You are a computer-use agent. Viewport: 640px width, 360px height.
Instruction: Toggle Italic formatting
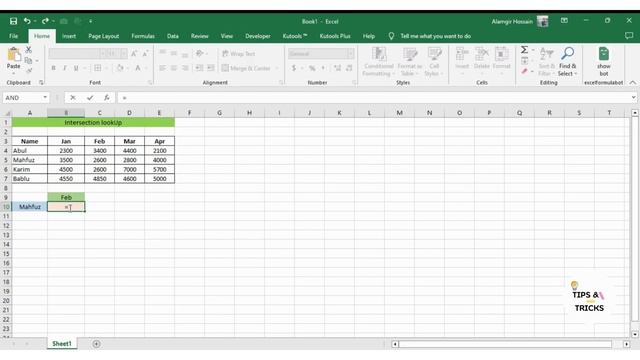point(64,68)
